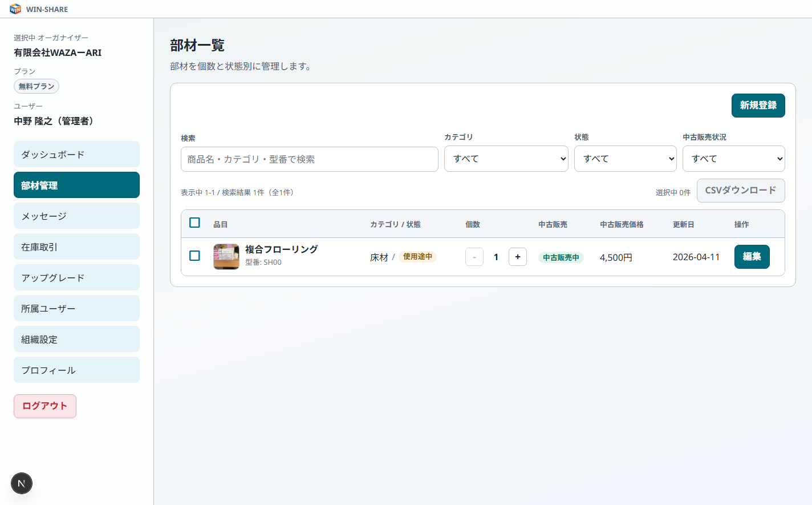812x505 pixels.
Task: Open 在庫取引 in the sidebar
Action: pos(76,247)
